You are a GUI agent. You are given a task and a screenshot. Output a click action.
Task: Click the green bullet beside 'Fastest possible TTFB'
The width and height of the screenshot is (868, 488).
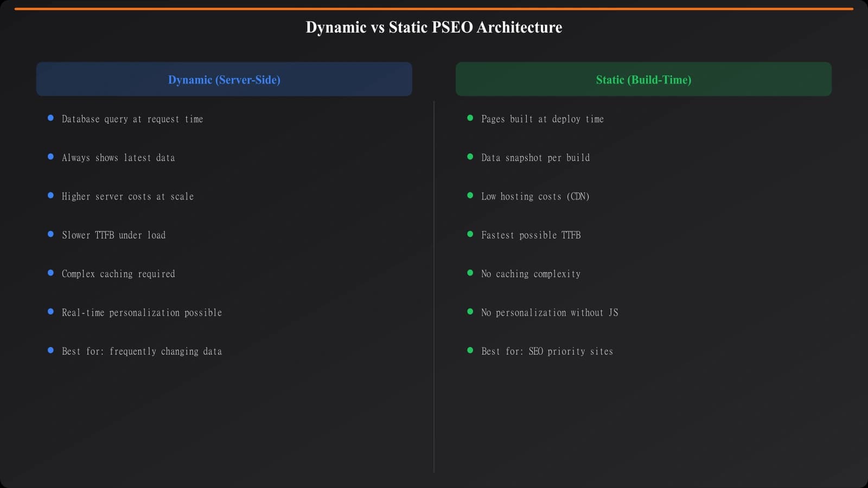point(470,234)
